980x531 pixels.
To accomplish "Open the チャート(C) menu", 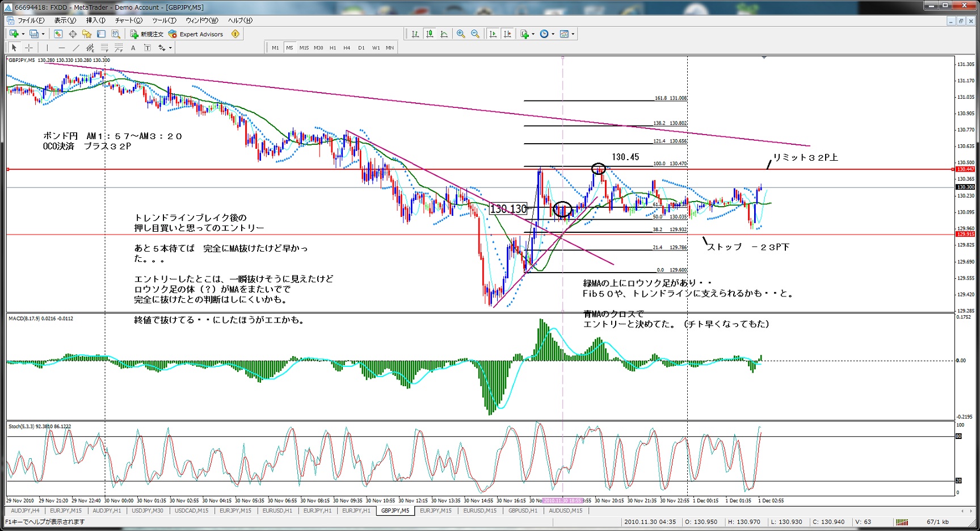I will (129, 20).
